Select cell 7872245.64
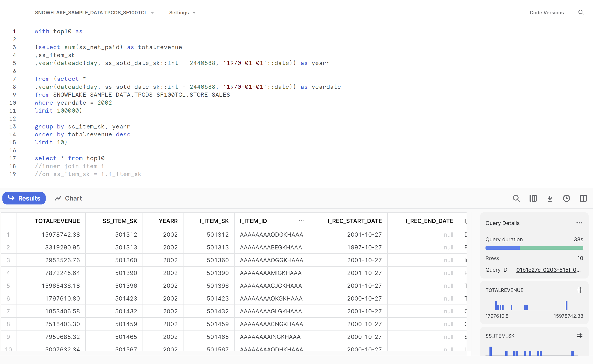The height and width of the screenshot is (364, 593). tap(51, 273)
